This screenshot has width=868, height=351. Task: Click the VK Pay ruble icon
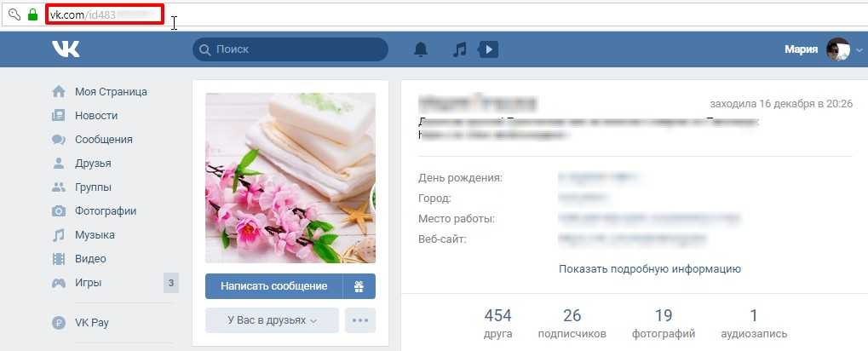click(59, 323)
